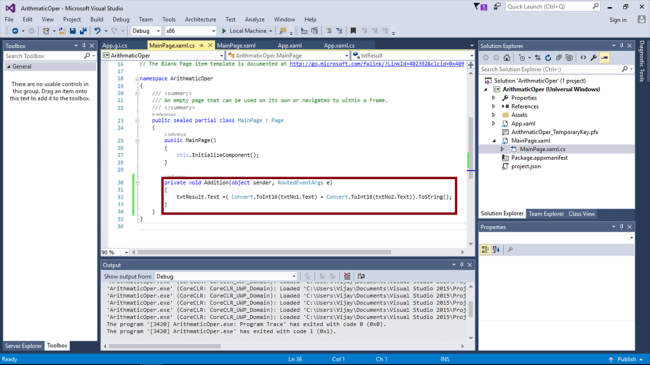Viewport: 650px width, 365px height.
Task: Click search magnifier in Toolbox search
Action: pos(87,56)
